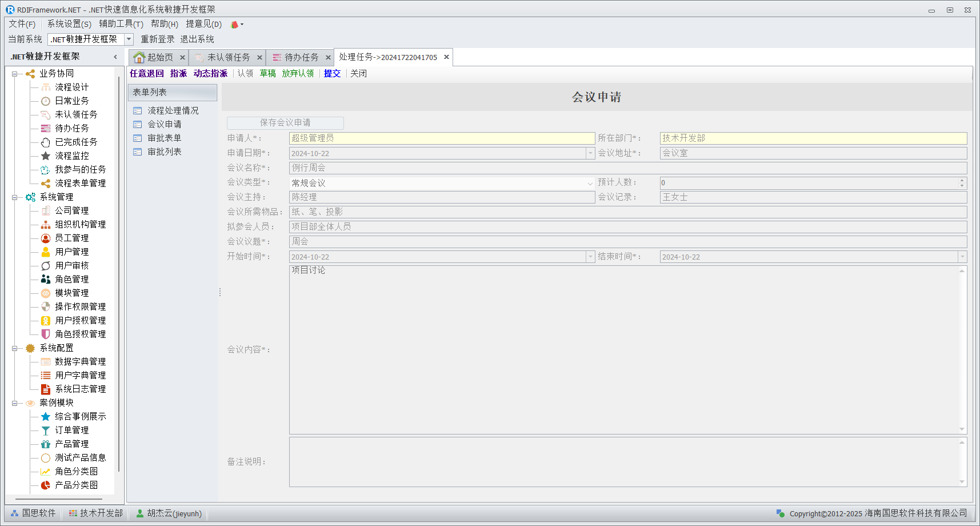
Task: Open 系统日志管理 document icon
Action: pyautogui.click(x=46, y=389)
